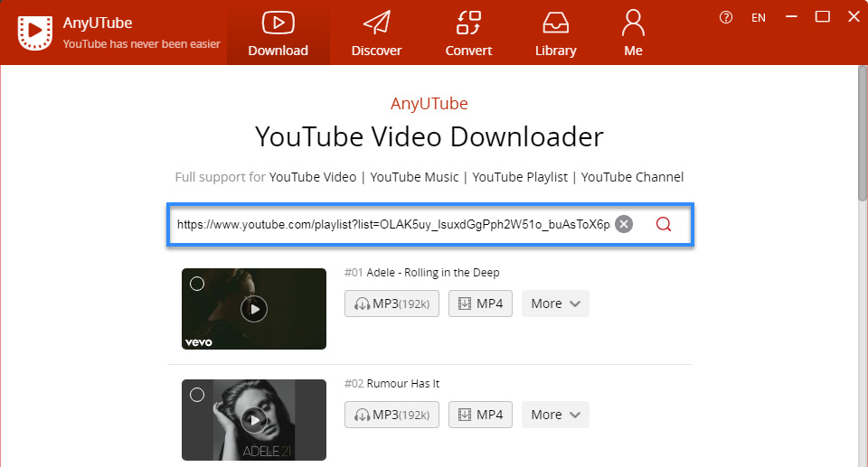The height and width of the screenshot is (467, 868).
Task: Click the red search magnifier icon
Action: point(663,224)
